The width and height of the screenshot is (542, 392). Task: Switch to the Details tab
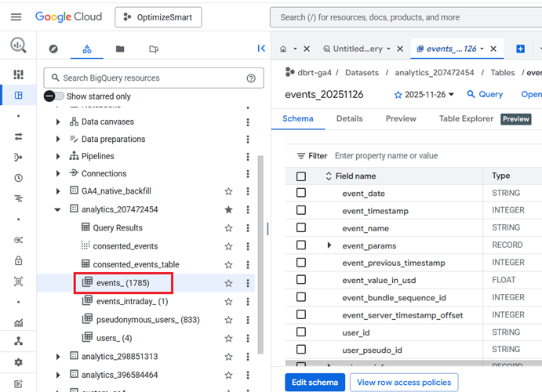(350, 118)
